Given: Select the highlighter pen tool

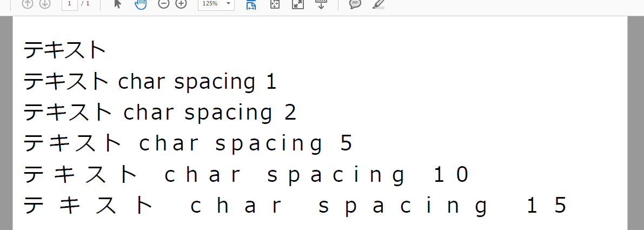Looking at the screenshot, I should pyautogui.click(x=379, y=4).
